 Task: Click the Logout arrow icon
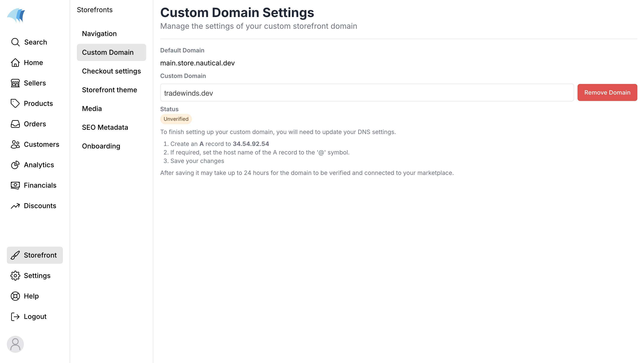15,317
